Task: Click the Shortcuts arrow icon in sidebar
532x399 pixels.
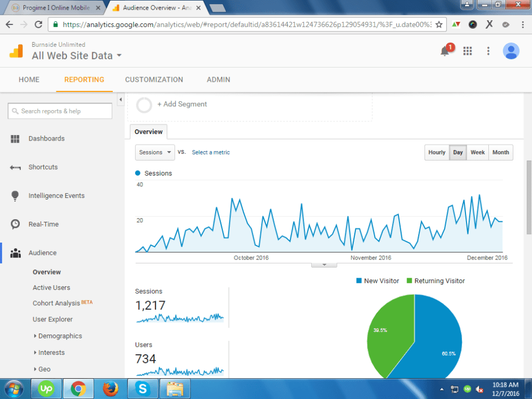Action: coord(15,167)
